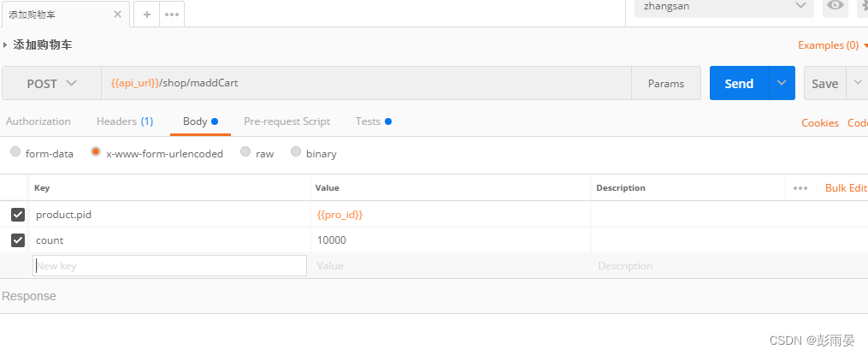Screen dimensions: 868x355
Task: Select the form-data radio option
Action: [x=15, y=152]
